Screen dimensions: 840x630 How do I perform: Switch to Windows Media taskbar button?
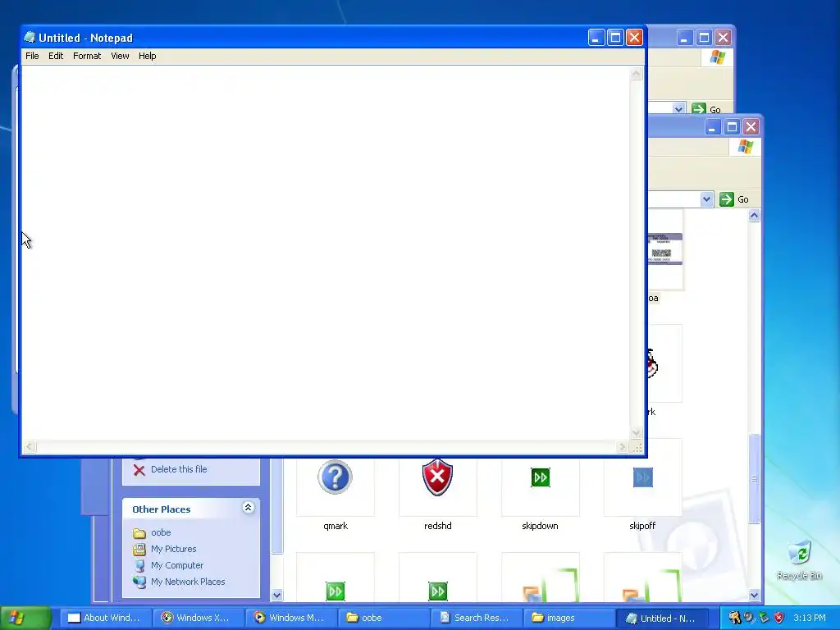pyautogui.click(x=290, y=618)
